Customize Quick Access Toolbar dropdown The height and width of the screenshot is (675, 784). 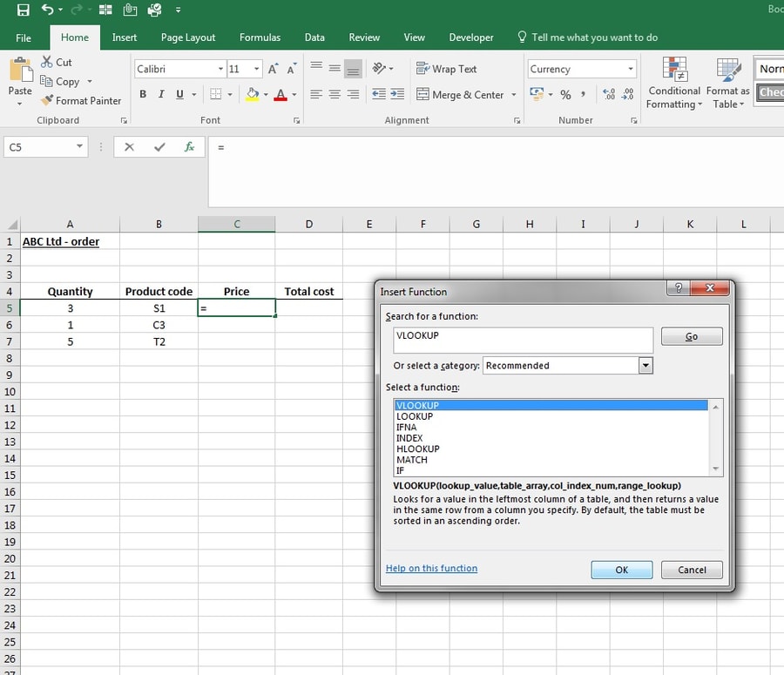[178, 10]
